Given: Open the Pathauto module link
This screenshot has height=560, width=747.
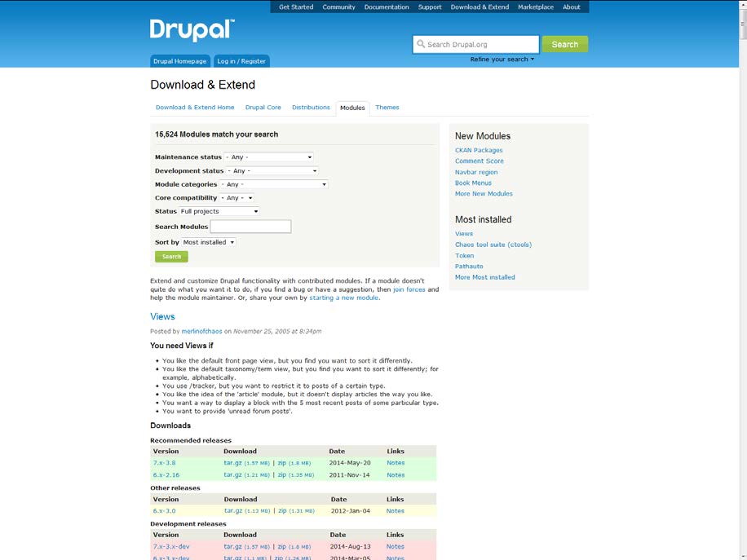Looking at the screenshot, I should click(469, 267).
